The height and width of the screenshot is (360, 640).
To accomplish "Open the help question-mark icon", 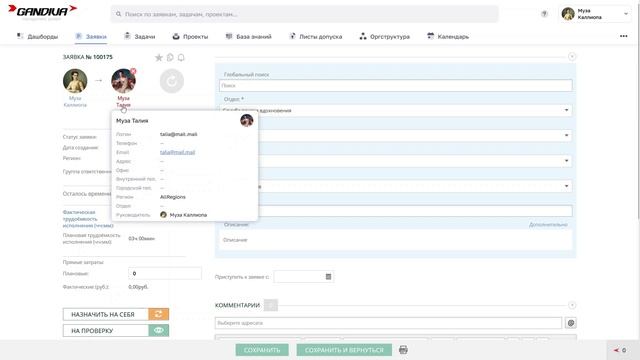I will [544, 14].
